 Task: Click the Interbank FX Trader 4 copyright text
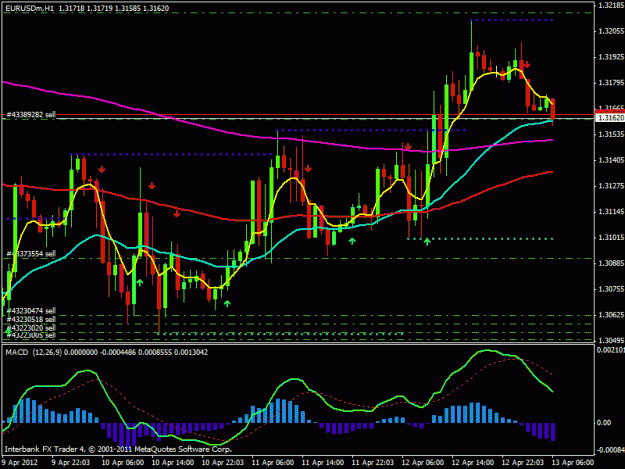coord(118,449)
